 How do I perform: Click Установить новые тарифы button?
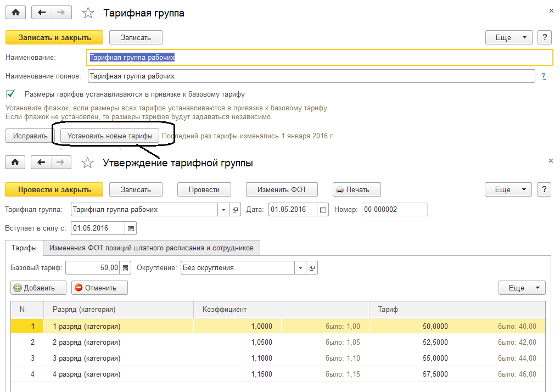110,136
